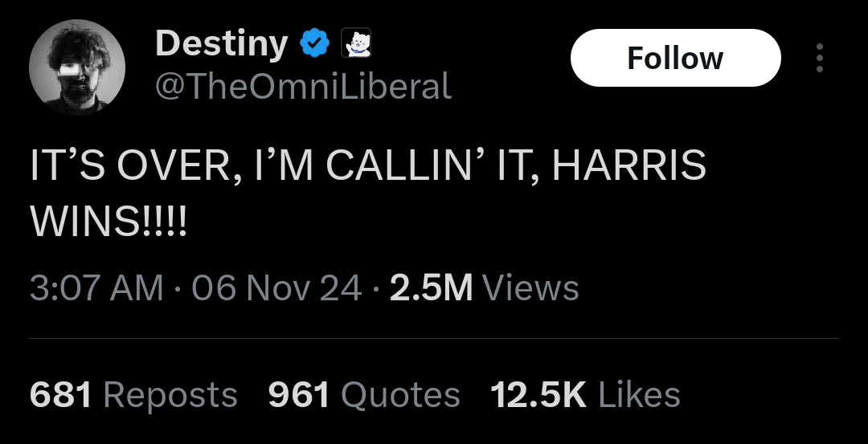This screenshot has width=868, height=444.
Task: Click the WINS!!!! text on the second line
Action: 108,221
